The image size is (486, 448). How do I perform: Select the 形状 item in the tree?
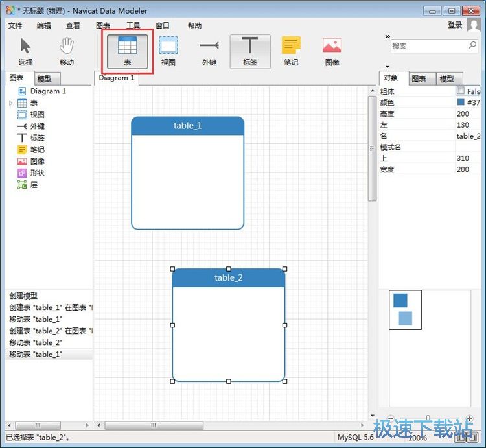point(37,173)
